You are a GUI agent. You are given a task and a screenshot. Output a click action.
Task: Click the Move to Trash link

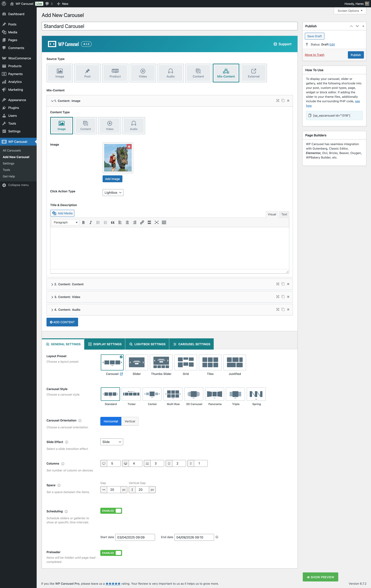coord(314,55)
